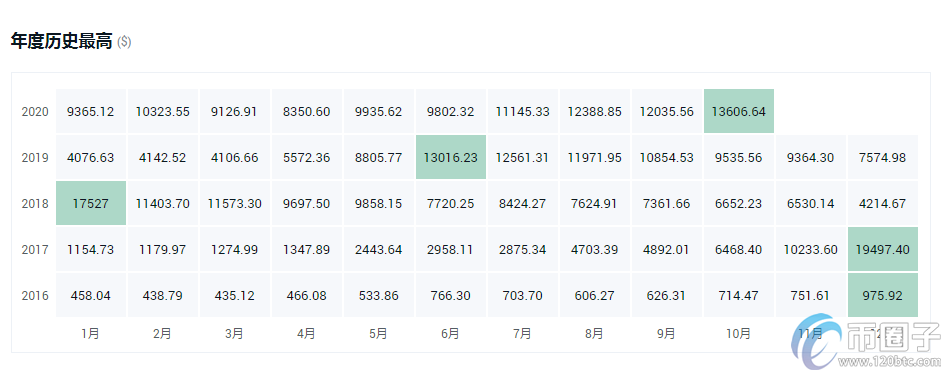The height and width of the screenshot is (370, 941).
Task: Select the 458.04 cell for January 2016
Action: tap(91, 296)
